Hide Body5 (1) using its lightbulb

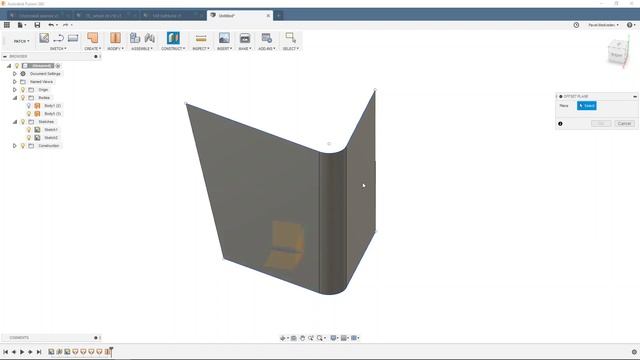tap(29, 114)
